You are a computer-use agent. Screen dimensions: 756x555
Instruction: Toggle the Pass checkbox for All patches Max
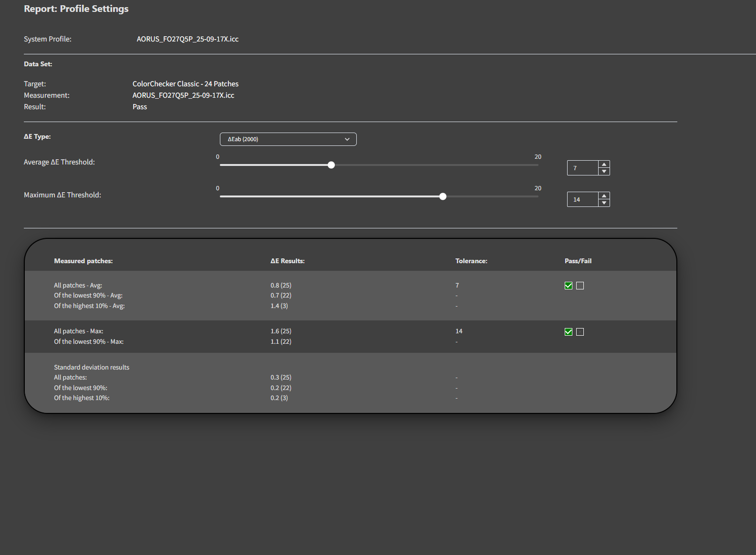tap(569, 332)
